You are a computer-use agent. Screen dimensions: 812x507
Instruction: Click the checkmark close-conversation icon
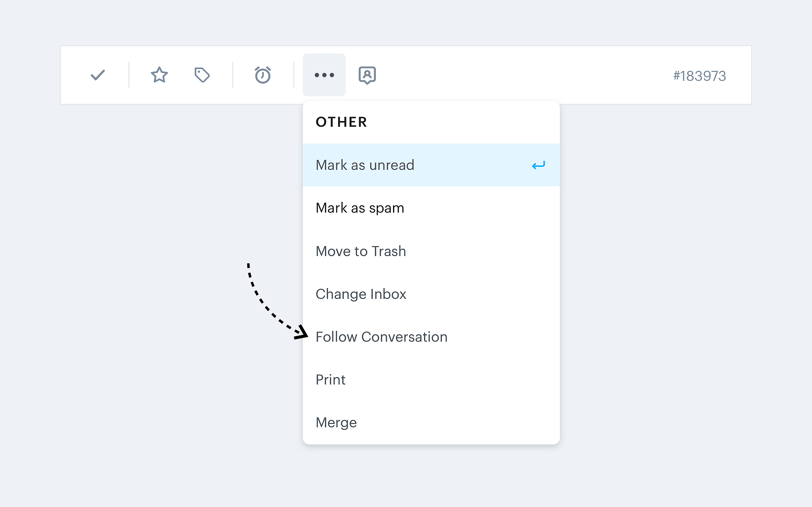point(98,75)
